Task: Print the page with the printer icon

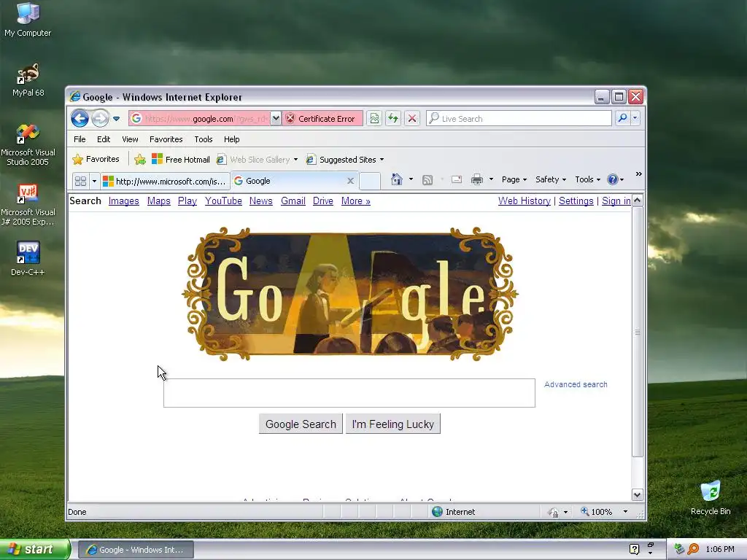Action: (477, 179)
